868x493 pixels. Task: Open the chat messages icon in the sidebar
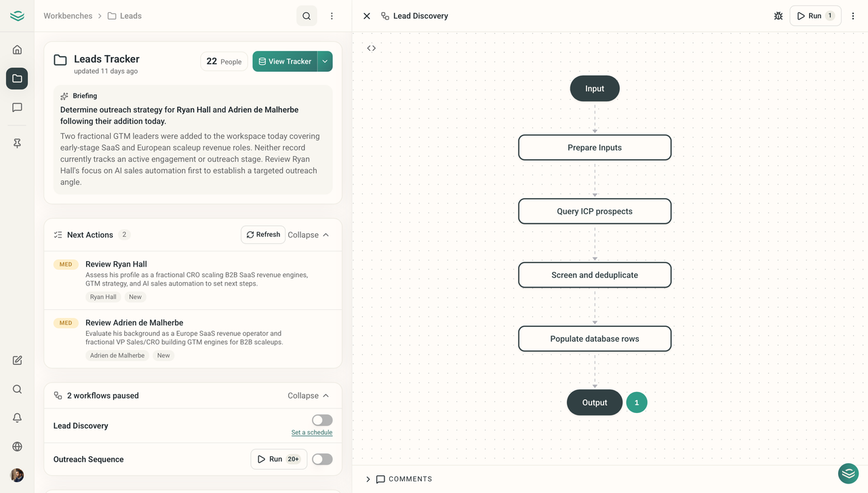pyautogui.click(x=17, y=107)
